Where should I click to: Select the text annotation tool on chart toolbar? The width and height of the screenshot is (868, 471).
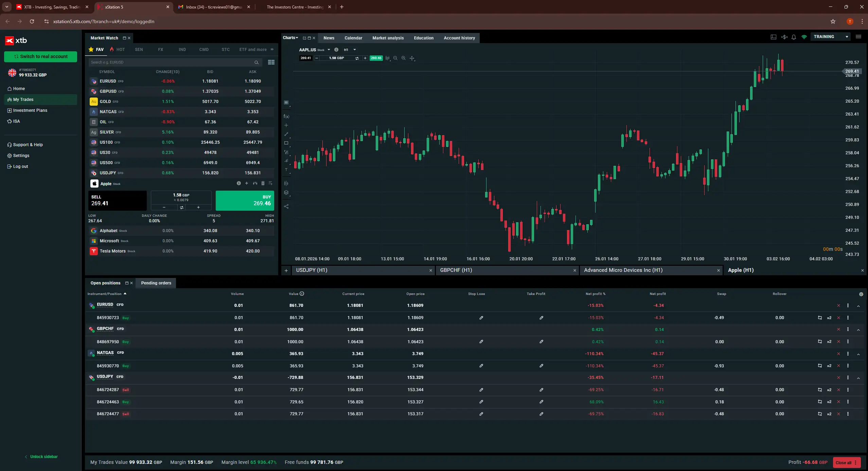286,170
